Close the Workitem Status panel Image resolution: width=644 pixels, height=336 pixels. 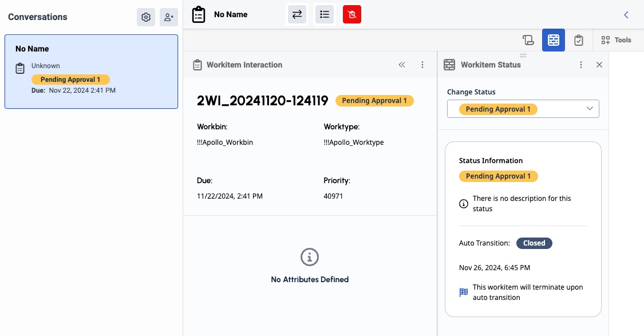click(x=599, y=65)
